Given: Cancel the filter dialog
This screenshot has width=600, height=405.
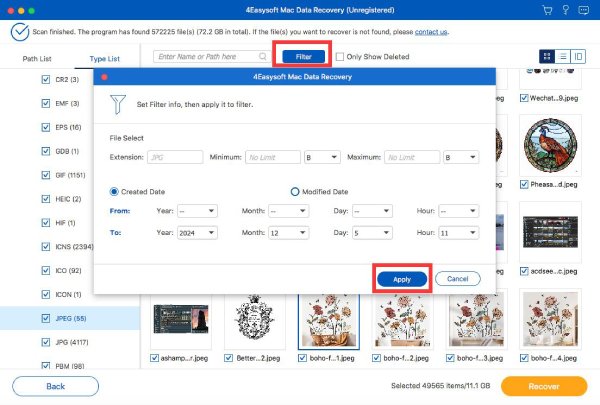Looking at the screenshot, I should [x=458, y=279].
